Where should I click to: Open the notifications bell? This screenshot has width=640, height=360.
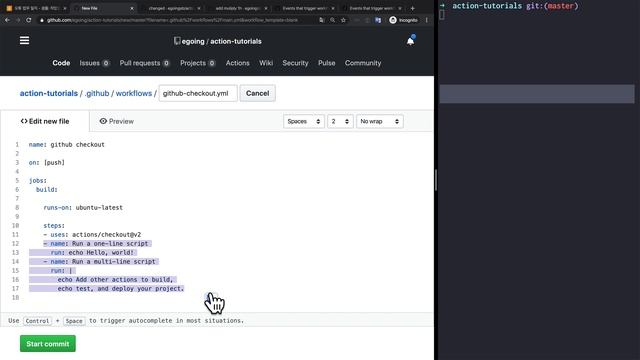[x=410, y=41]
